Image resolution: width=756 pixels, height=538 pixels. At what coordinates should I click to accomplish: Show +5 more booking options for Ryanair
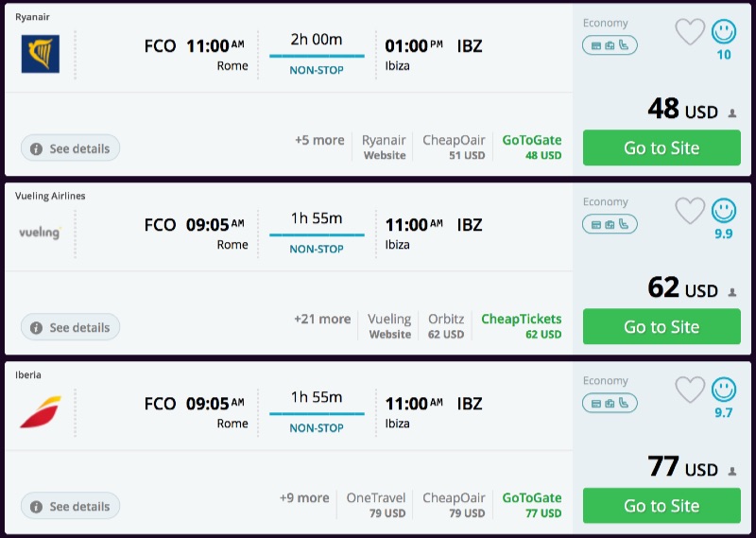click(x=319, y=140)
